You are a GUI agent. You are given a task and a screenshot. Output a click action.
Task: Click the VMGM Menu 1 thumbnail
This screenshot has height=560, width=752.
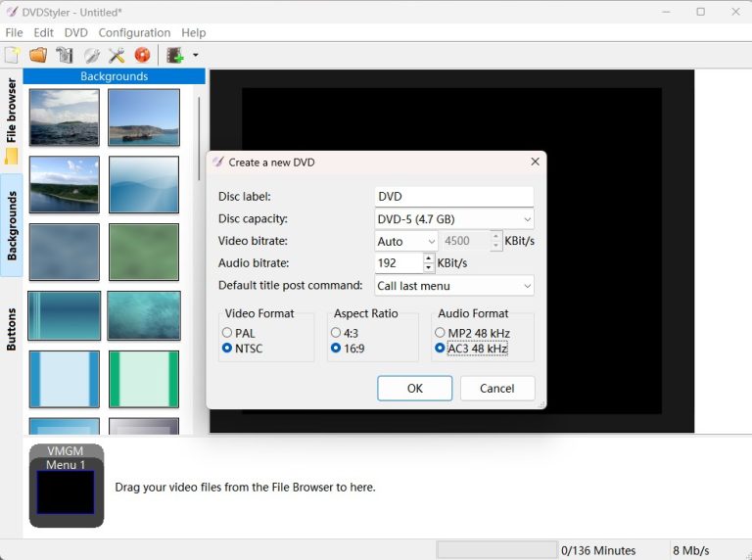(67, 486)
